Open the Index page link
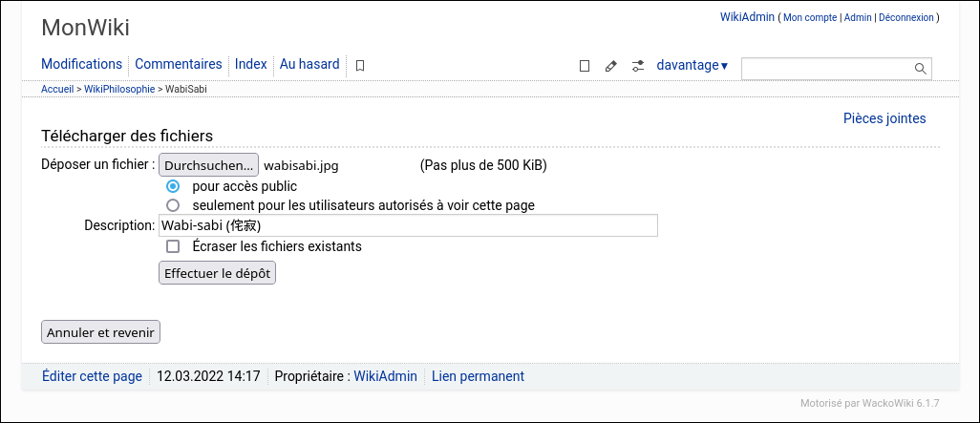 (x=251, y=64)
